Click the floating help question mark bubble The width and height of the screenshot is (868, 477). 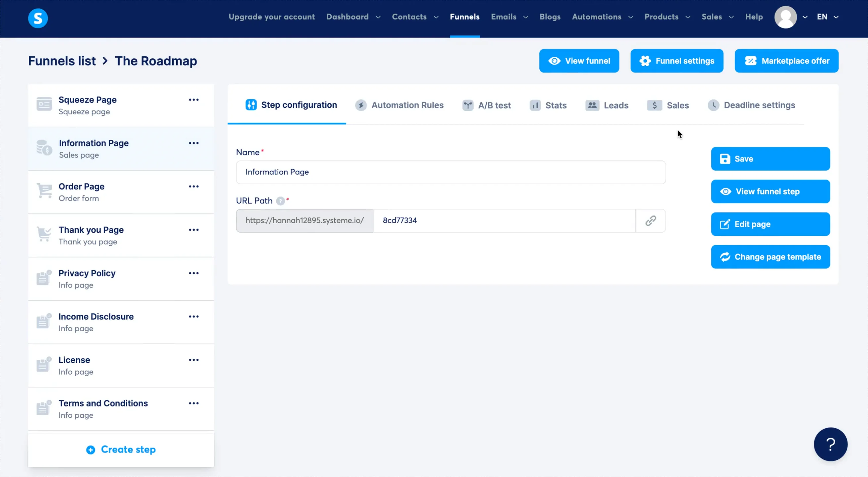(x=830, y=444)
